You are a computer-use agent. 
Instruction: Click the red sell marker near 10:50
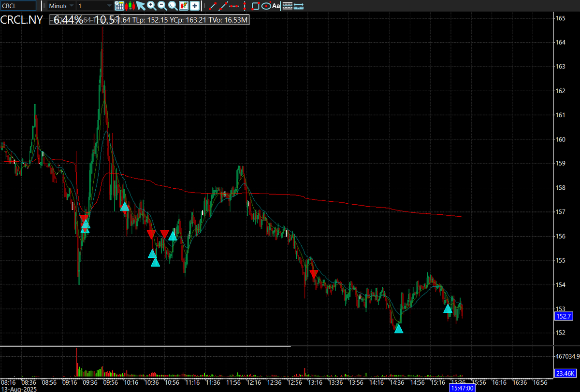(x=165, y=234)
